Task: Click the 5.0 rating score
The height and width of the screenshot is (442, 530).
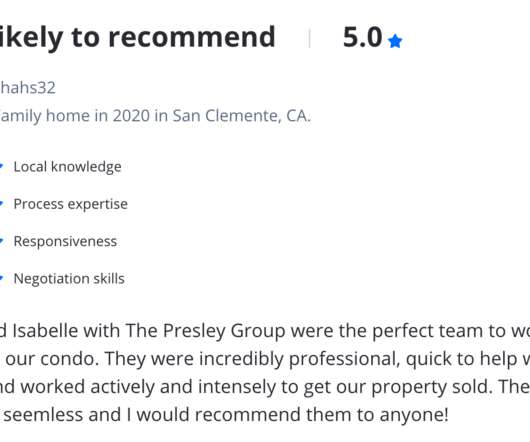Action: [362, 37]
